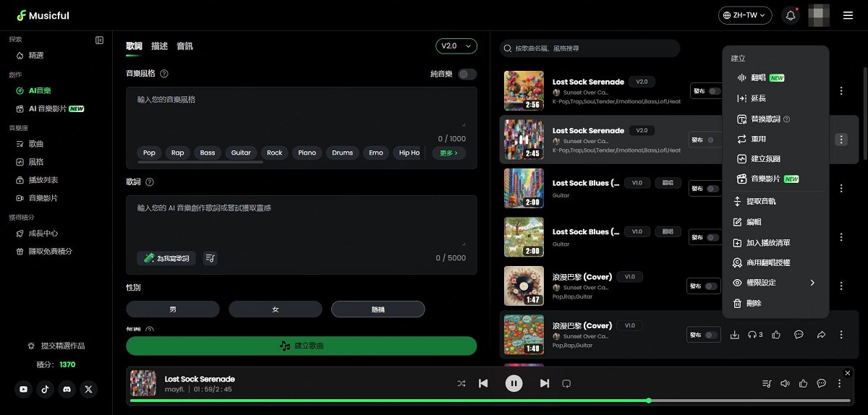
Task: Open the YouTube social icon
Action: point(24,389)
